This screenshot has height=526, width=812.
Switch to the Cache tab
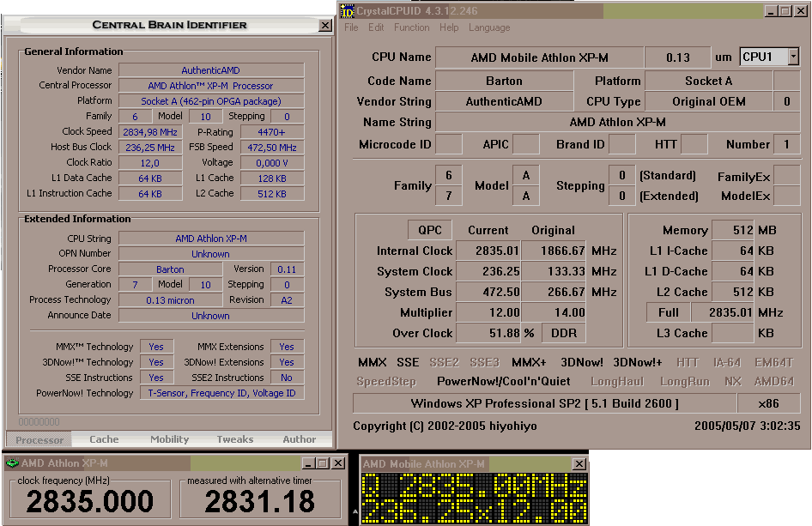[x=104, y=439]
